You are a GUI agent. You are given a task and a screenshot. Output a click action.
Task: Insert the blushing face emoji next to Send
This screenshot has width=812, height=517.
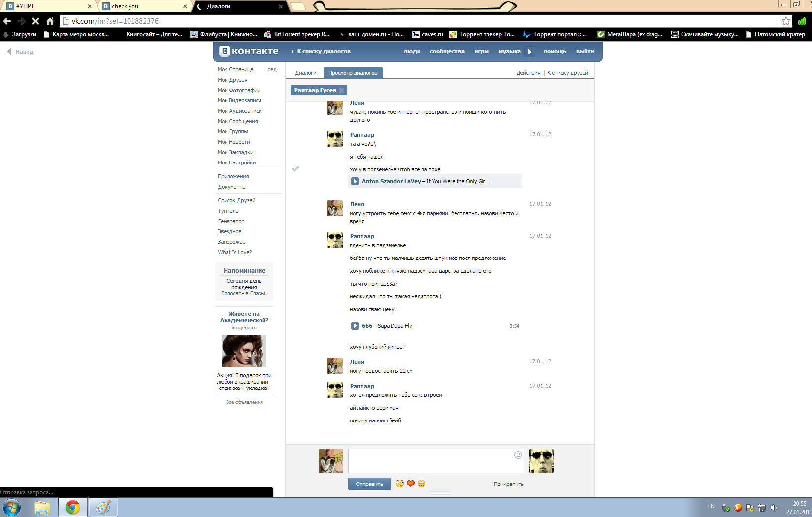pos(399,484)
